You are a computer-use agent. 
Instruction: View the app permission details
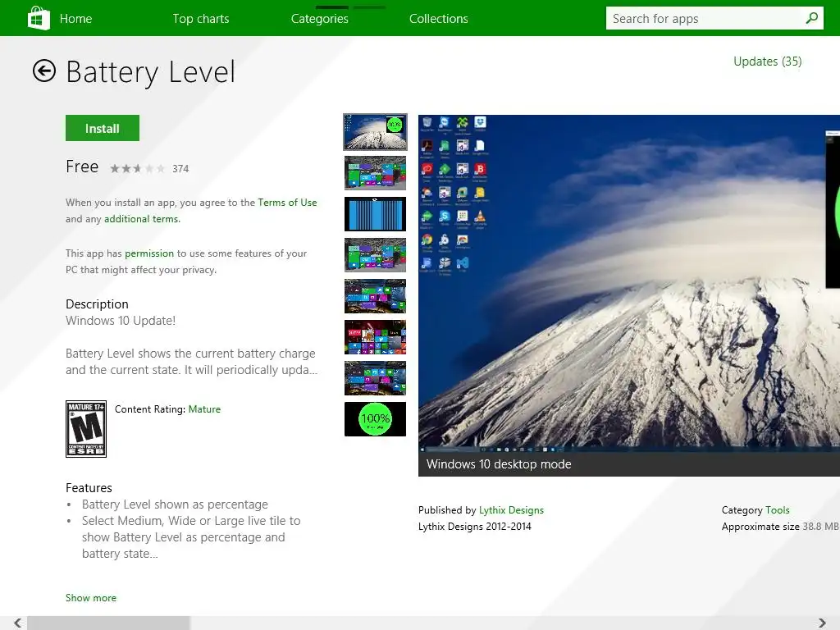(149, 253)
